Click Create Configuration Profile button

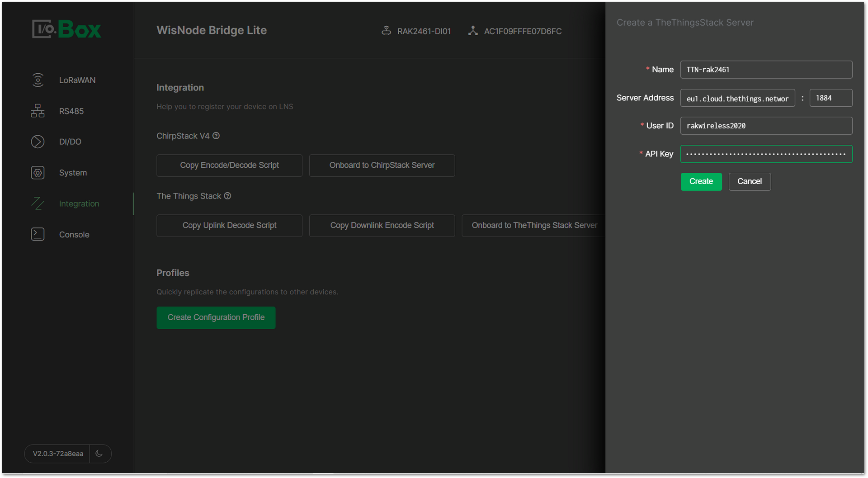216,317
